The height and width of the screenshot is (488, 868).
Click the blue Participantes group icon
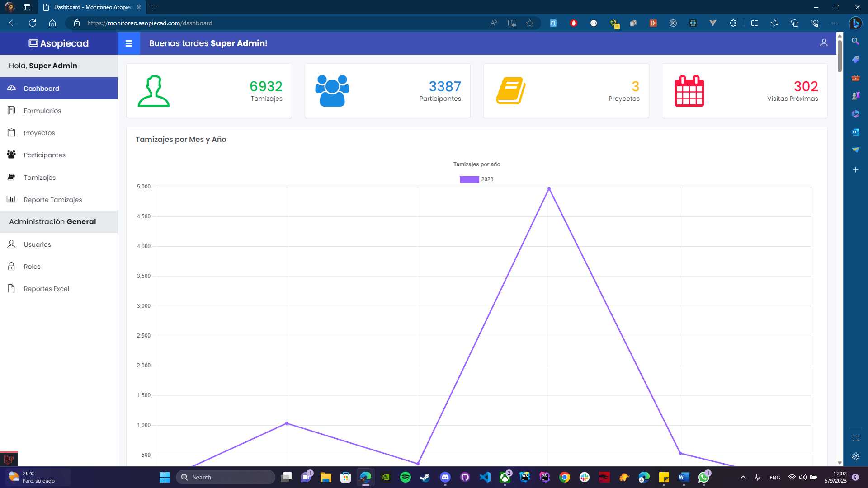click(x=332, y=91)
